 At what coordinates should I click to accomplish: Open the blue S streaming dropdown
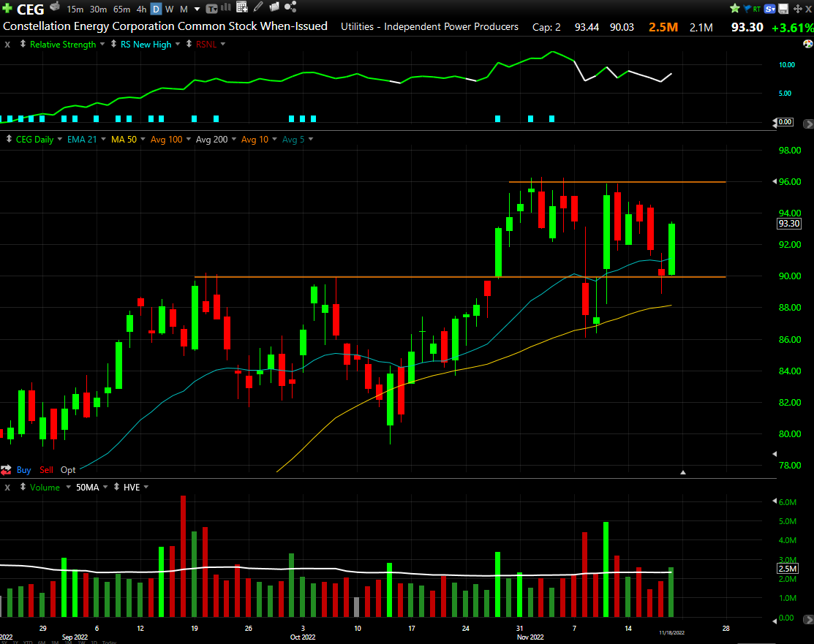(x=770, y=9)
